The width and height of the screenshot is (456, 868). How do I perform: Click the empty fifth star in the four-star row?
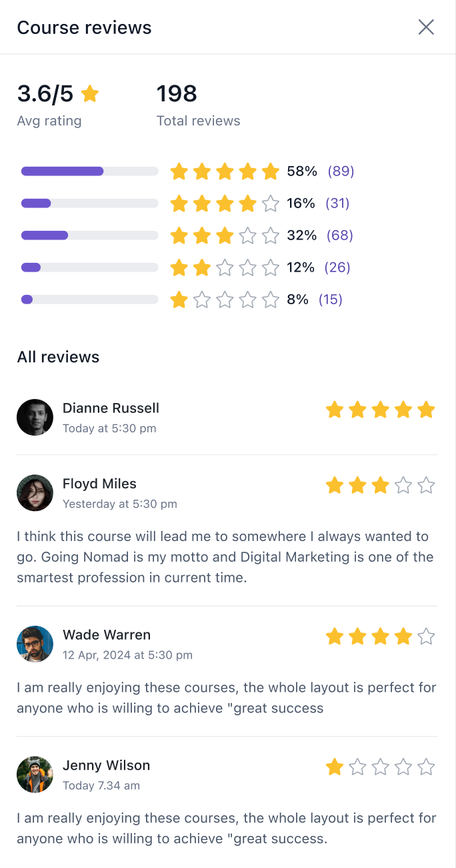coord(270,203)
